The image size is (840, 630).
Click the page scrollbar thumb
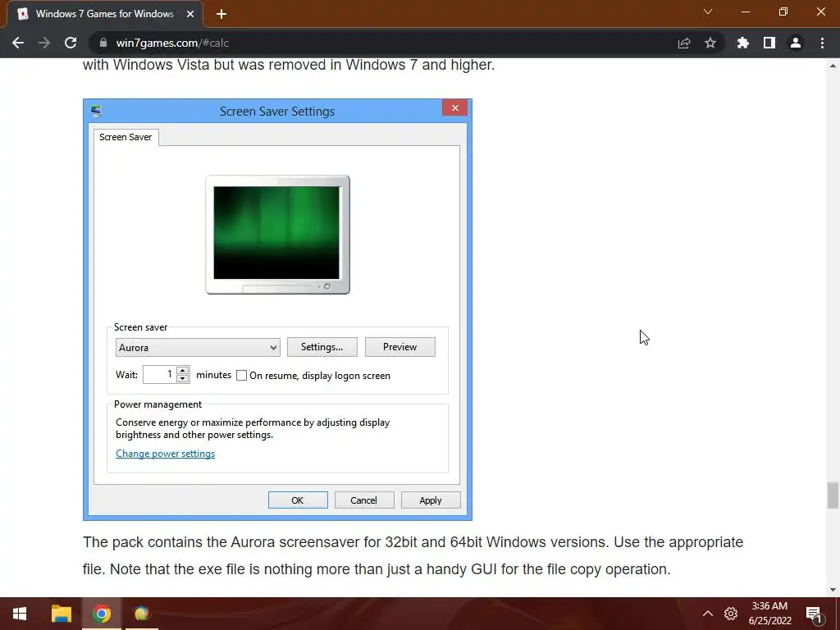point(833,495)
